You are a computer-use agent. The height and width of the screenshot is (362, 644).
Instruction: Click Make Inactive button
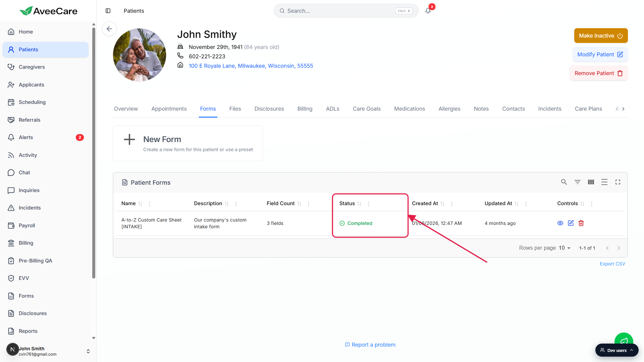601,36
